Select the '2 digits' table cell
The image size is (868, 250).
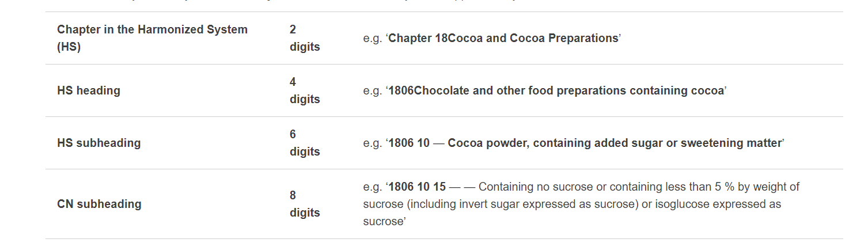click(304, 38)
